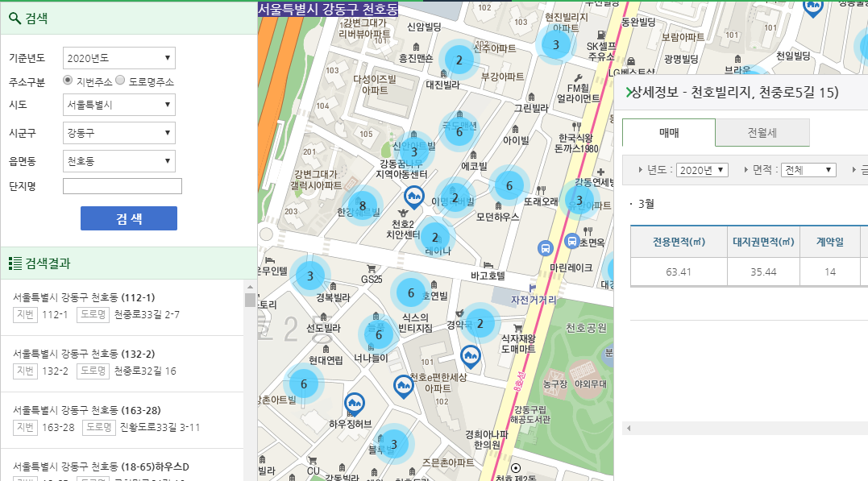
Task: Click cluster 6 beside 호연빌
Action: [x=411, y=292]
